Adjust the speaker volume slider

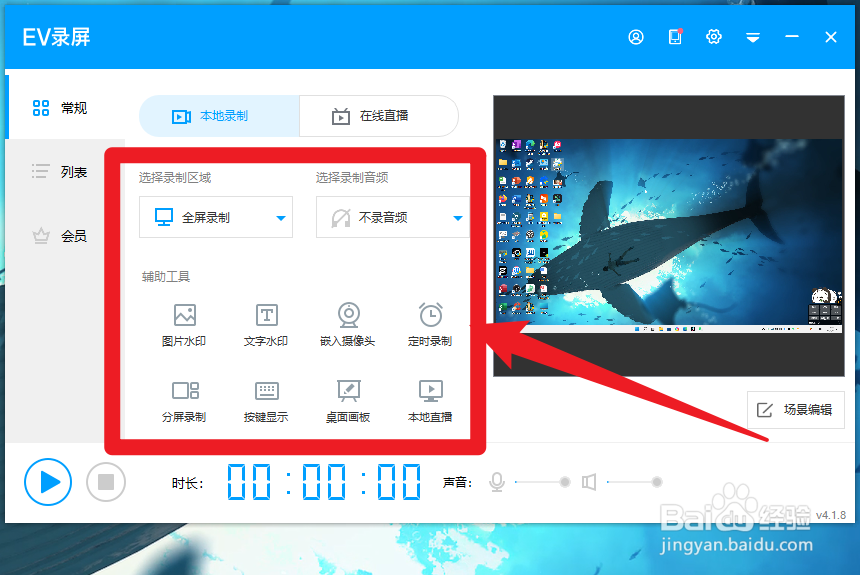click(635, 482)
